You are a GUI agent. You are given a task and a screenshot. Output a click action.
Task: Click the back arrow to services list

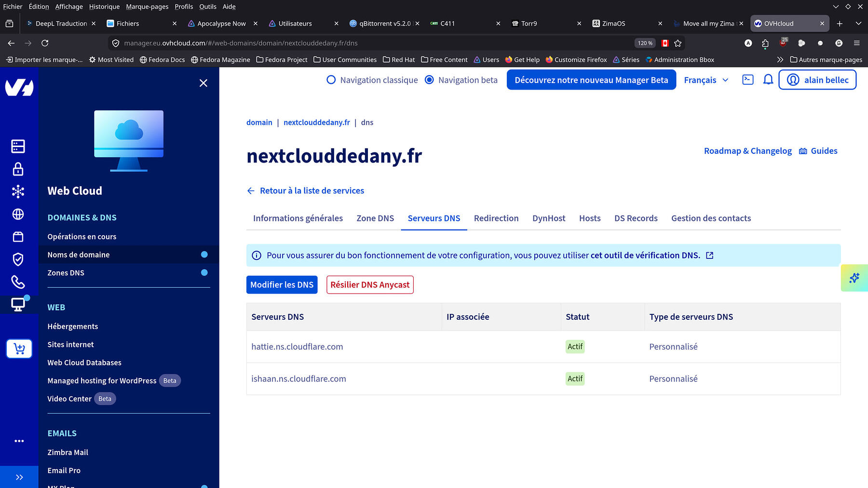pos(251,191)
